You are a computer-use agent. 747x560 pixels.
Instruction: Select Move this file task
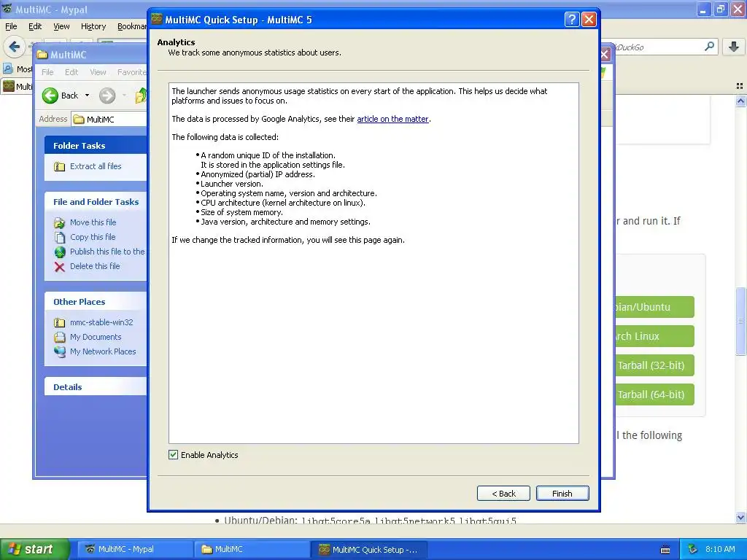click(93, 222)
